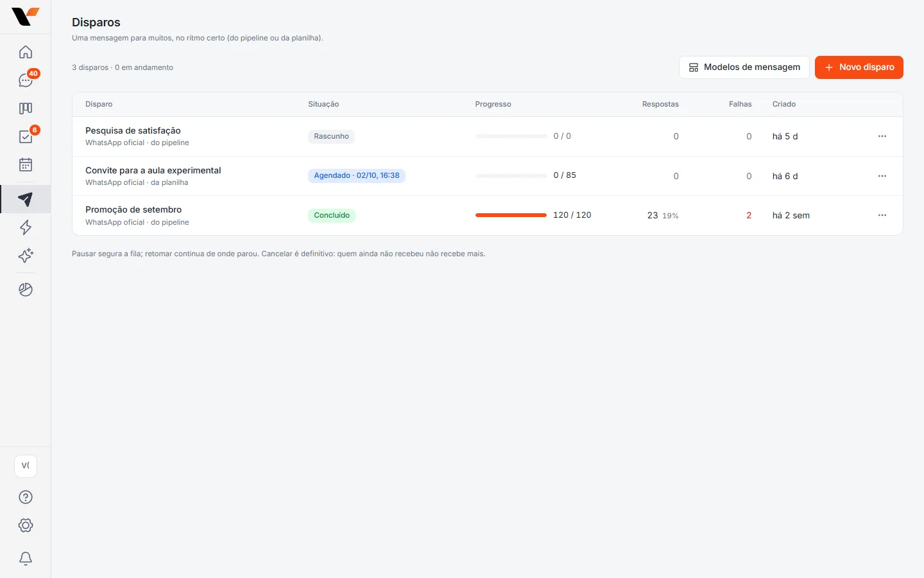Viewport: 924px width, 578px height.
Task: Open the help question mark icon
Action: point(26,497)
